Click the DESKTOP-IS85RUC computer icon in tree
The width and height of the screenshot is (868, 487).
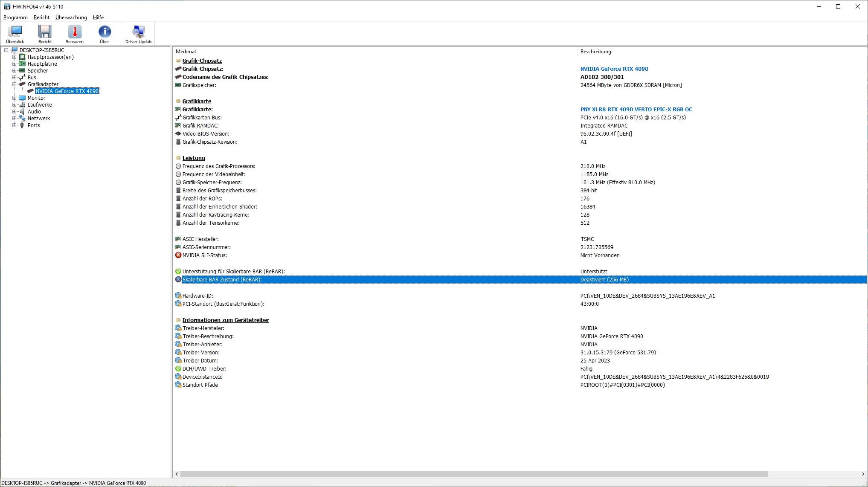(14, 50)
